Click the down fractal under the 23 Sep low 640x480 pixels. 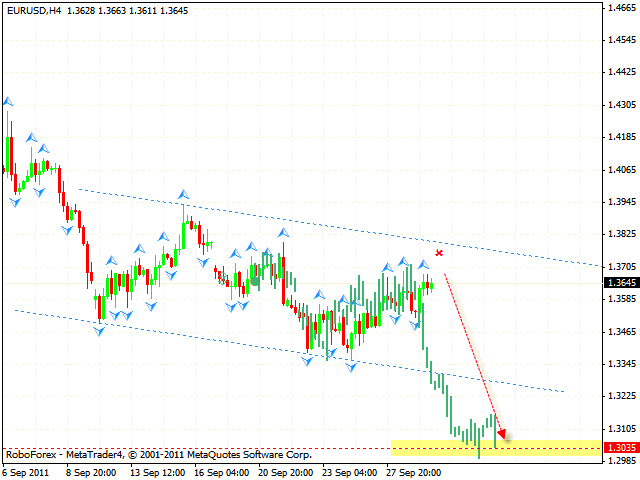[351, 367]
